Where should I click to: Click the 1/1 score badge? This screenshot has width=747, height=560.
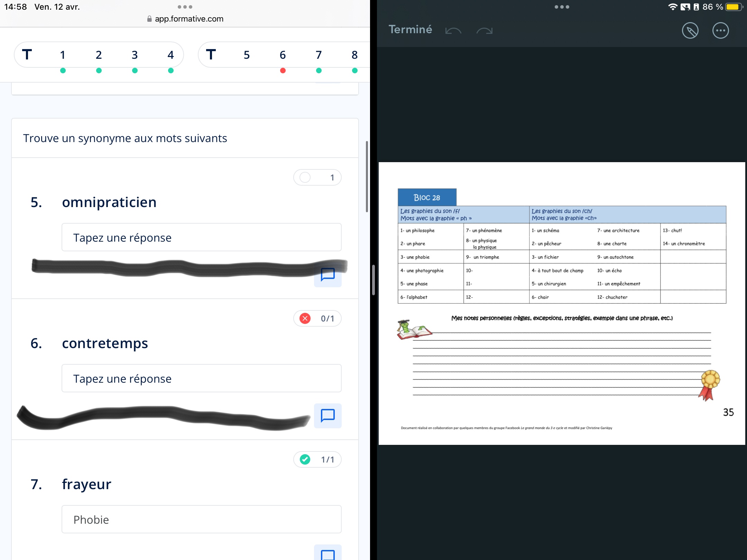click(327, 459)
